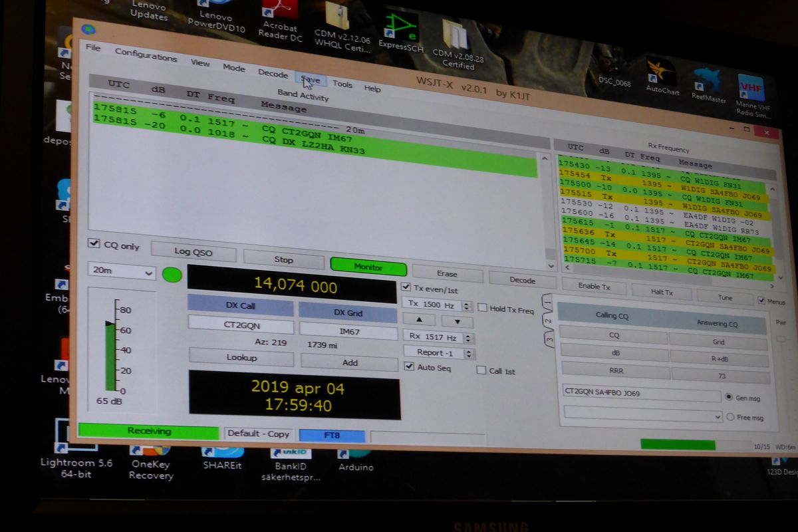This screenshot has height=532, width=798.
Task: Open the File menu
Action: point(93,48)
